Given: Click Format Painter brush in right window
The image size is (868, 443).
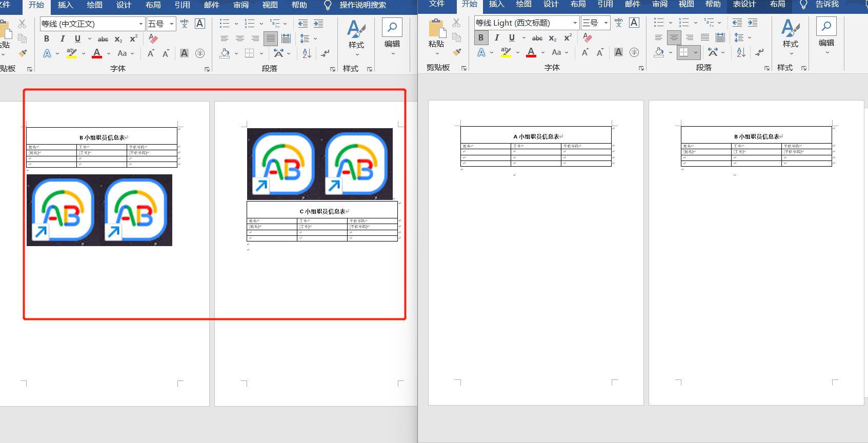Looking at the screenshot, I should (x=457, y=52).
